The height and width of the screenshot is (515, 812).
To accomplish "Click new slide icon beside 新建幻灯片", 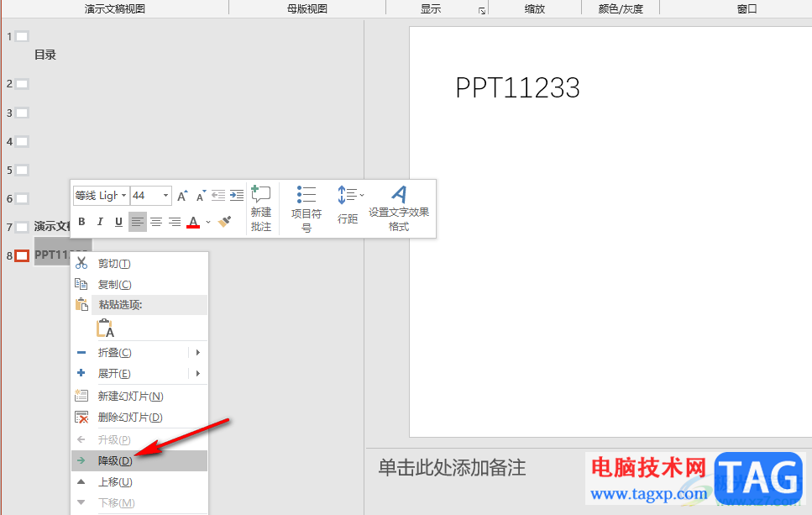I will tap(81, 396).
